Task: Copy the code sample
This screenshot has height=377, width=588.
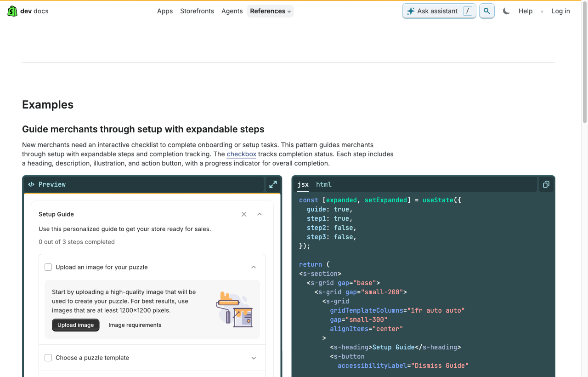Action: 546,184
